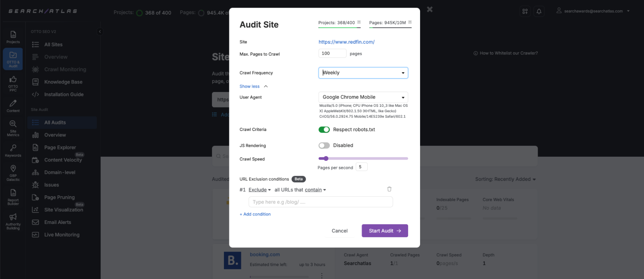Click the Pages per second value box
This screenshot has height=279, width=644.
[361, 167]
